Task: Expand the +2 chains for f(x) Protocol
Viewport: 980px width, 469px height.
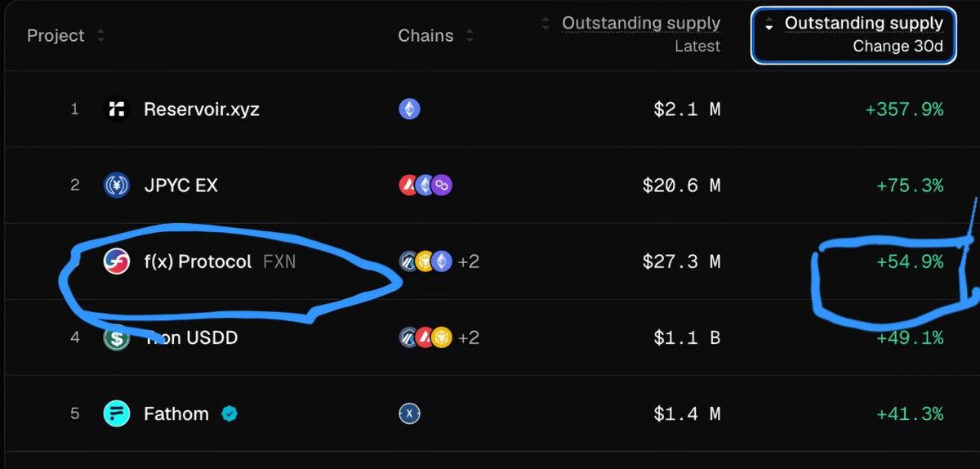Action: [x=469, y=262]
